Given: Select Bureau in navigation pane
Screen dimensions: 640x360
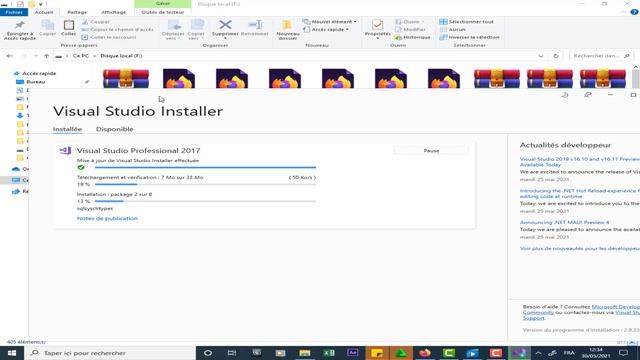Looking at the screenshot, I should 36,82.
